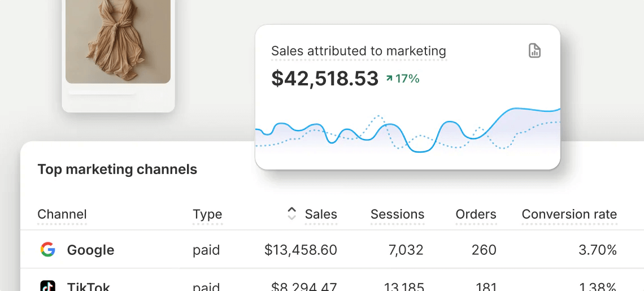Click the green upward trend arrow
The image size is (644, 291).
tap(389, 79)
